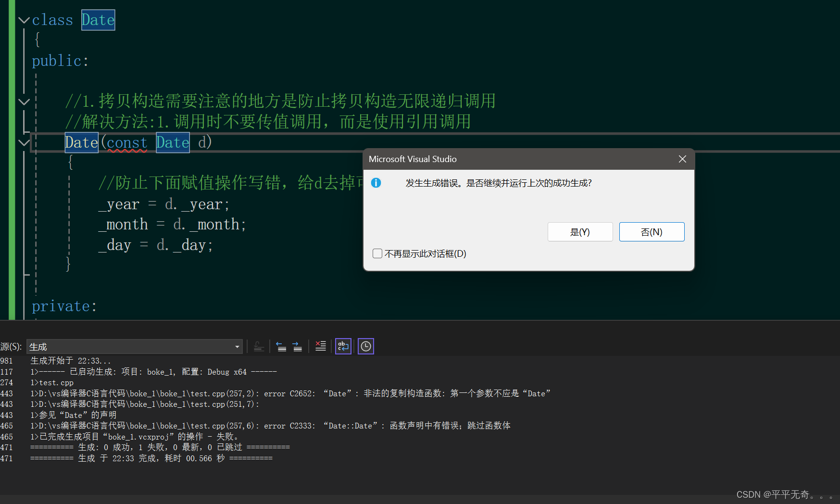The image size is (840, 504).
Task: Go to previous message in Output
Action: click(281, 346)
